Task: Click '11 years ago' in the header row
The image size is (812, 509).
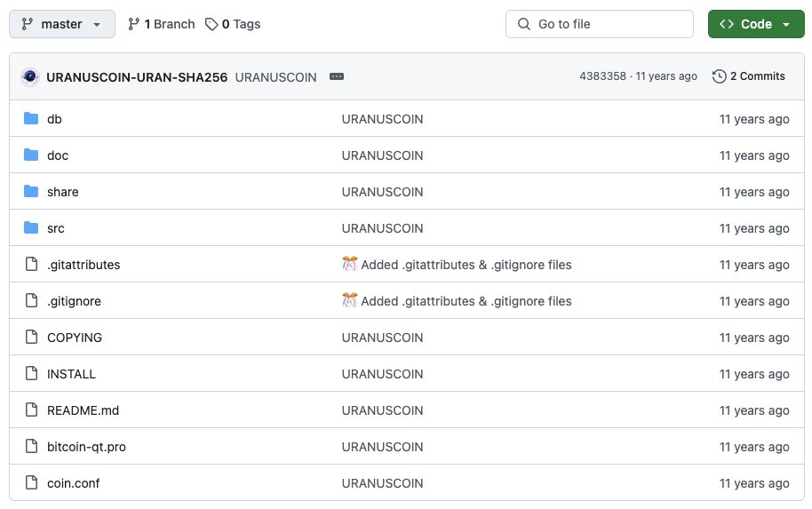Action: coord(666,76)
